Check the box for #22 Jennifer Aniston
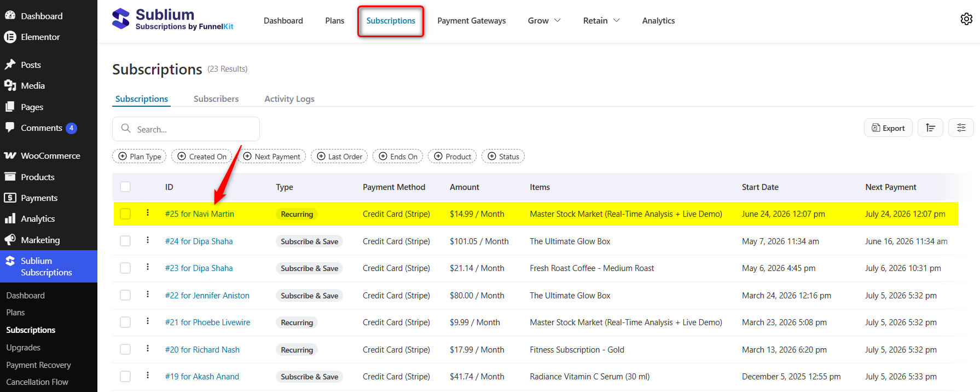Viewport: 980px width, 392px height. point(125,295)
